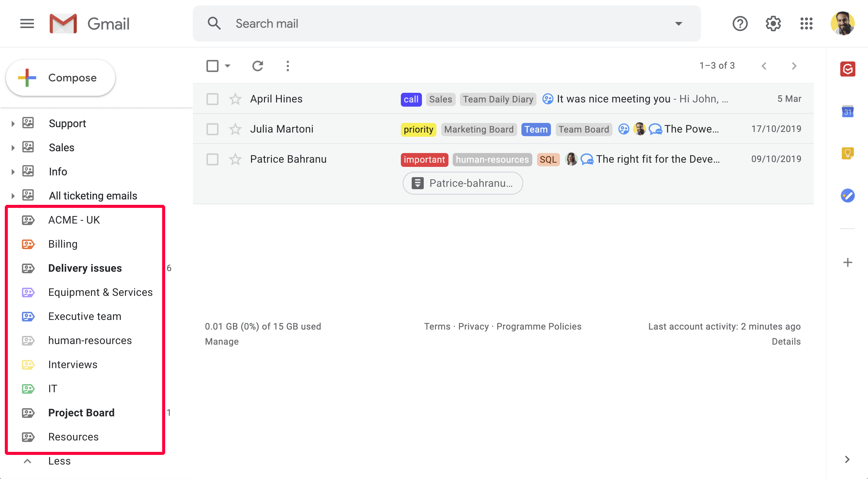Click the yellow label icon beside Interviews
868x479 pixels.
point(28,365)
